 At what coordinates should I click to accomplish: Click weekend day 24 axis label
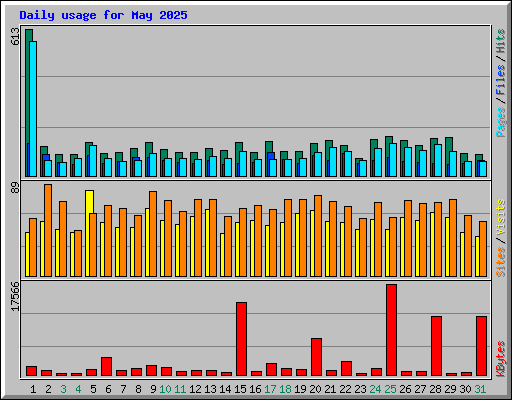[x=375, y=389]
